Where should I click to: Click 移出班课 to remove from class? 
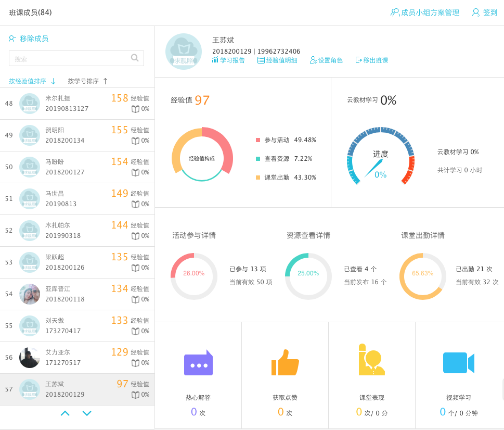pyautogui.click(x=371, y=60)
